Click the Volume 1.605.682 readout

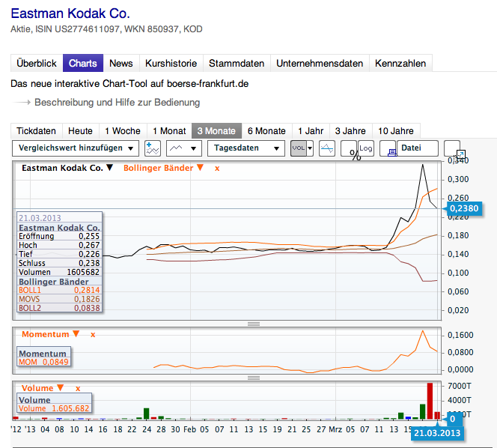tap(54, 408)
